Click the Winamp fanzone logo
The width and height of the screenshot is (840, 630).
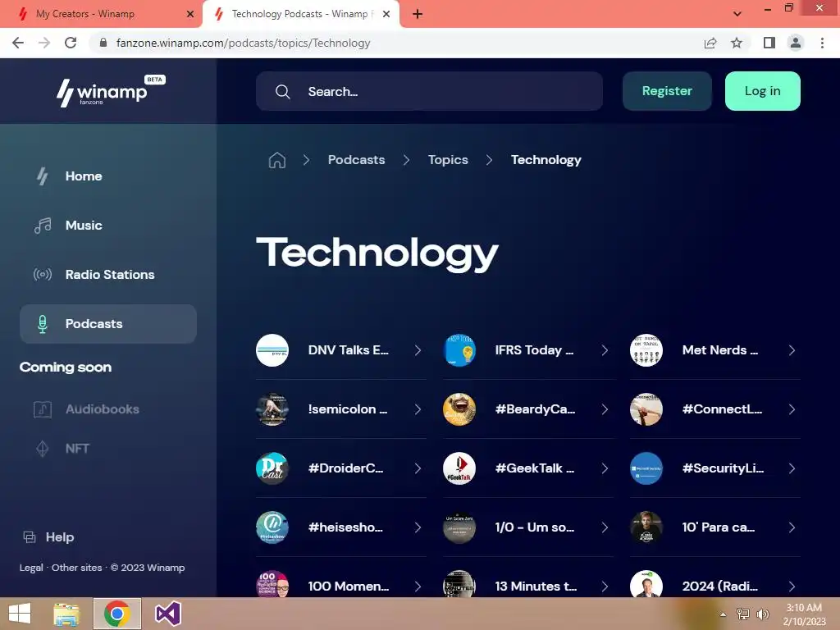[x=111, y=91]
